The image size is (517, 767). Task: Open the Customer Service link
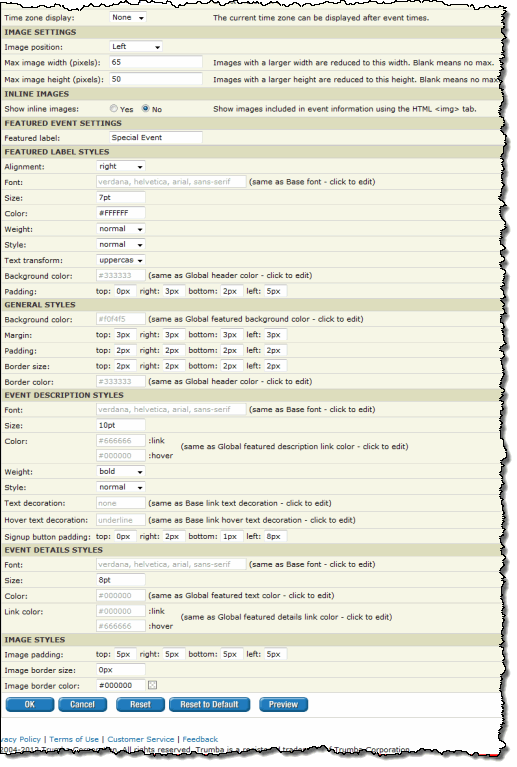pyautogui.click(x=141, y=739)
